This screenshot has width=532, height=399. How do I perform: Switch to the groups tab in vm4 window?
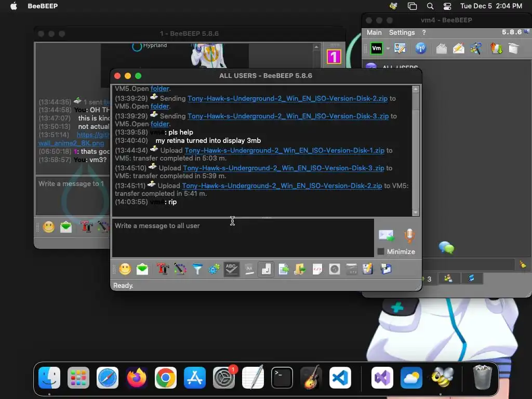[x=448, y=278]
